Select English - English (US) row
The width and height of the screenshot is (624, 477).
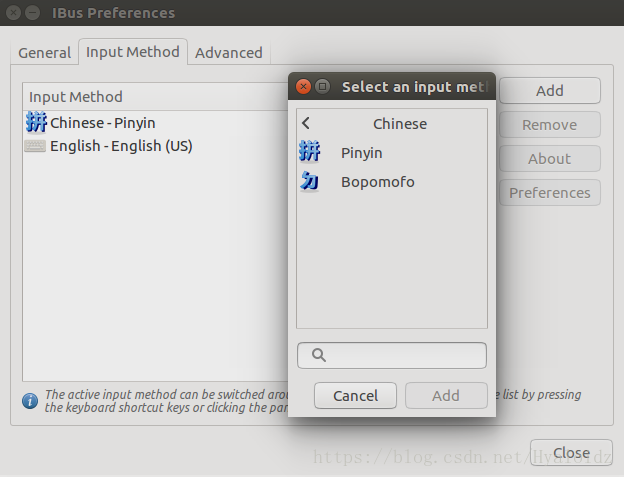156,146
